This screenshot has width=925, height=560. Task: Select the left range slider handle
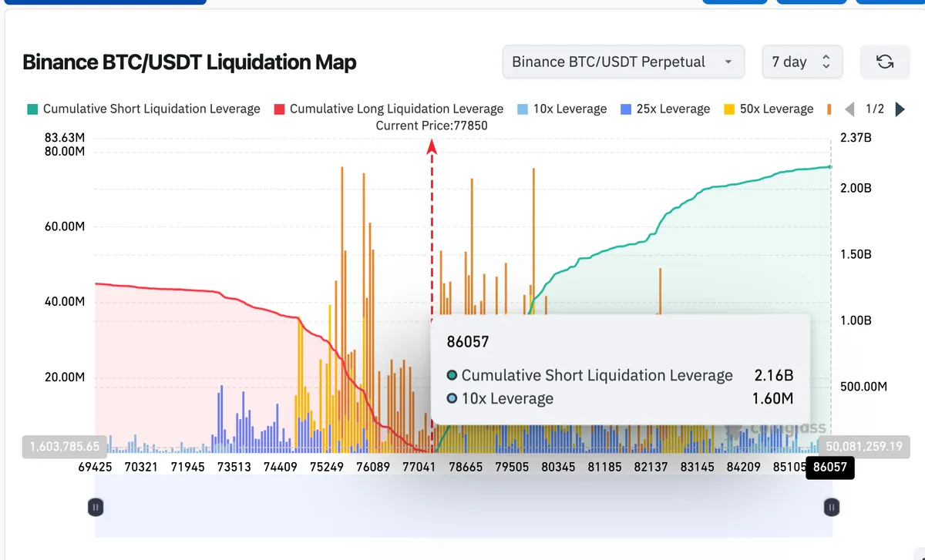96,507
